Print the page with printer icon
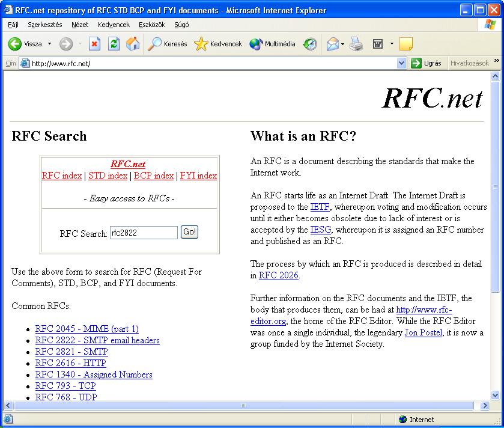This screenshot has height=428, width=504. [356, 44]
